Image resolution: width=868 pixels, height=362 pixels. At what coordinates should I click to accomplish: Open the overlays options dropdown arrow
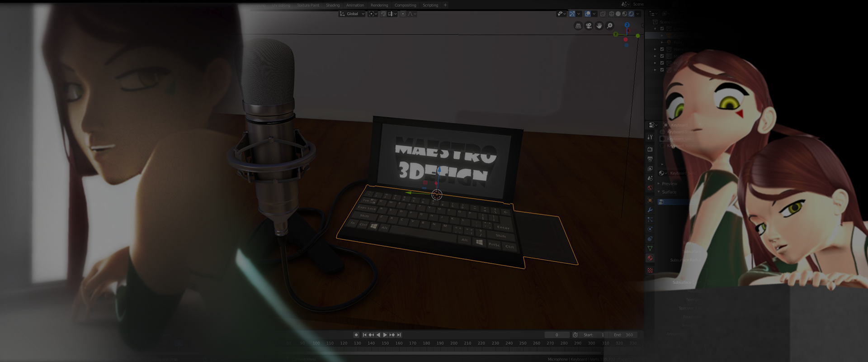[x=594, y=14]
